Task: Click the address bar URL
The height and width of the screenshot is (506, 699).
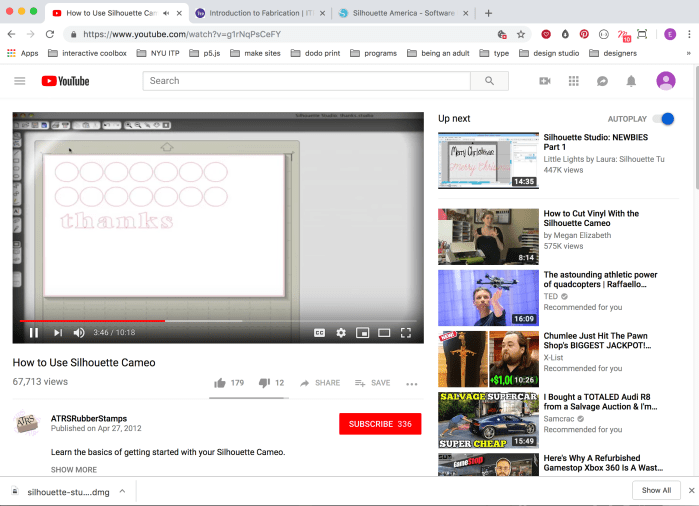Action: click(182, 34)
